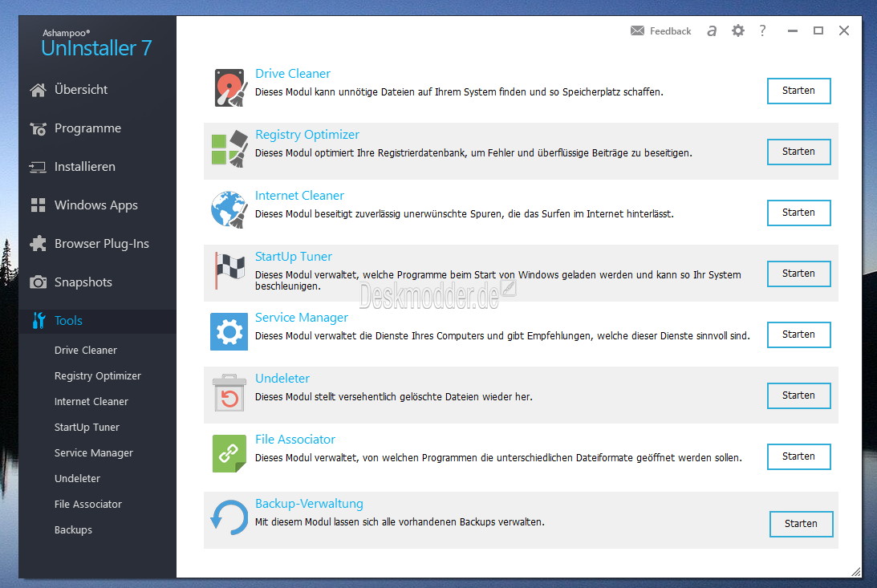Start the Registry Optimizer module
This screenshot has height=588, width=877.
click(x=798, y=152)
